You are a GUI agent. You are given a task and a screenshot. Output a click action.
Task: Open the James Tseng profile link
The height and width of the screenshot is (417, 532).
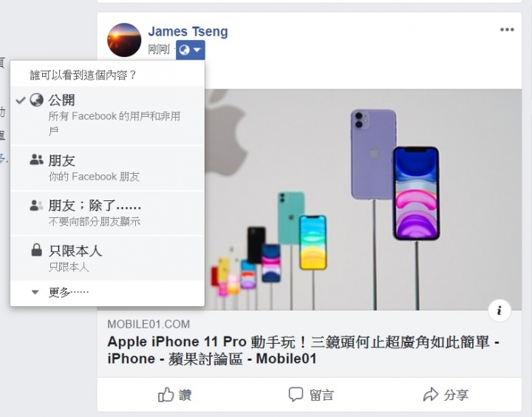point(188,32)
